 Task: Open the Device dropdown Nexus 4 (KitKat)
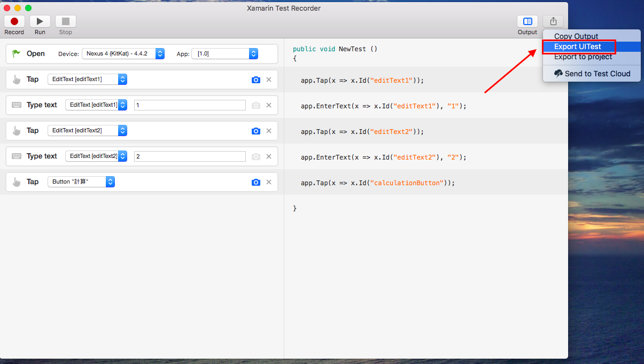[123, 53]
